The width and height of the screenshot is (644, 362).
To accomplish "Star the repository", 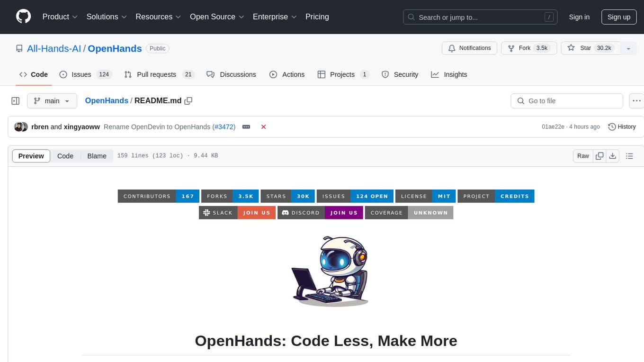I will [590, 48].
